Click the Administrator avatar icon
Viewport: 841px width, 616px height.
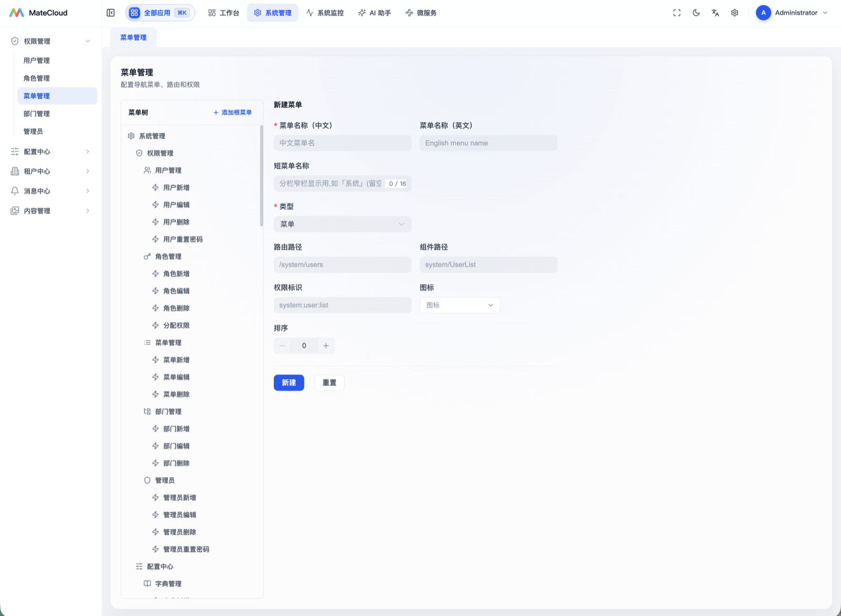(763, 13)
